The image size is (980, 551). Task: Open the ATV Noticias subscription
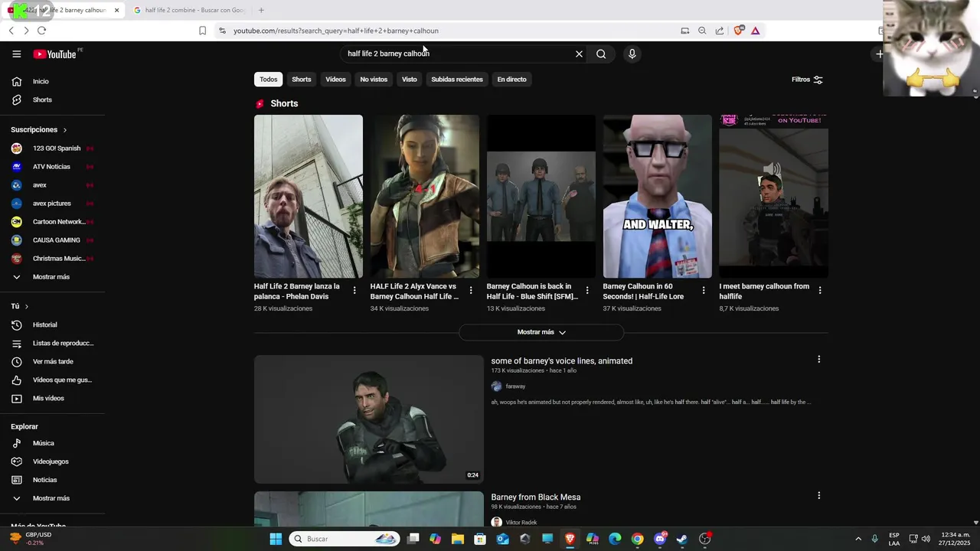tap(52, 167)
